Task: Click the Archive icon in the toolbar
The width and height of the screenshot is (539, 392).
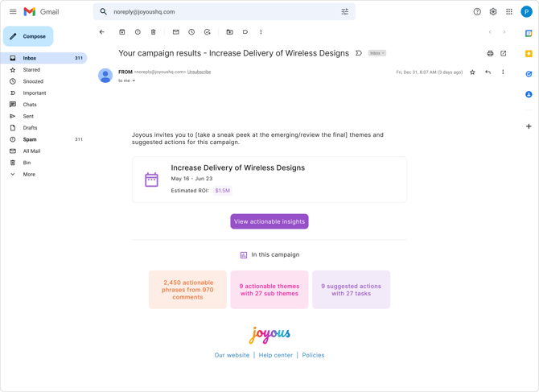Action: (x=122, y=32)
